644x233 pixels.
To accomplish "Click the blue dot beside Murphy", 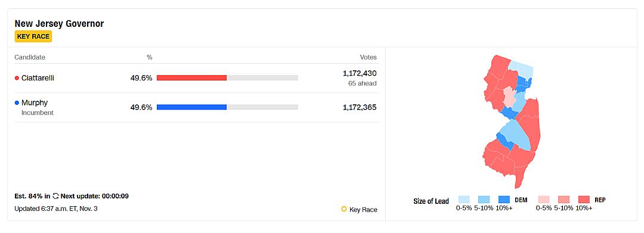I will pyautogui.click(x=17, y=103).
